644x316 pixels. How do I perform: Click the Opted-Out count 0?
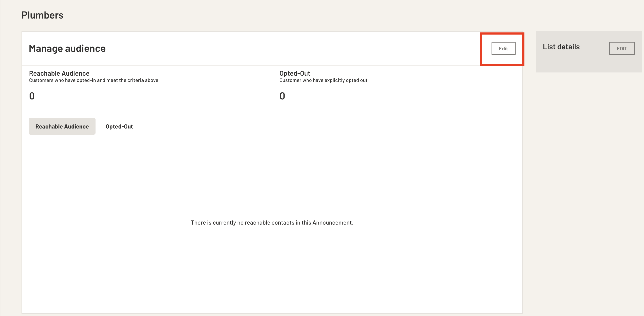coord(282,96)
